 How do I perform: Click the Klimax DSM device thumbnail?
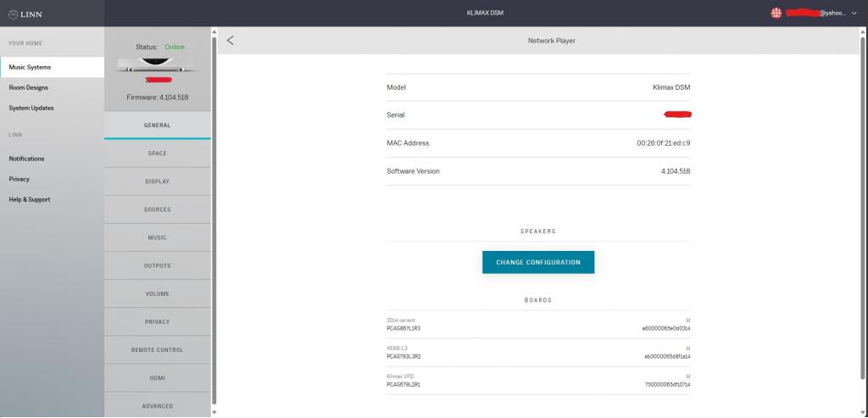point(157,64)
